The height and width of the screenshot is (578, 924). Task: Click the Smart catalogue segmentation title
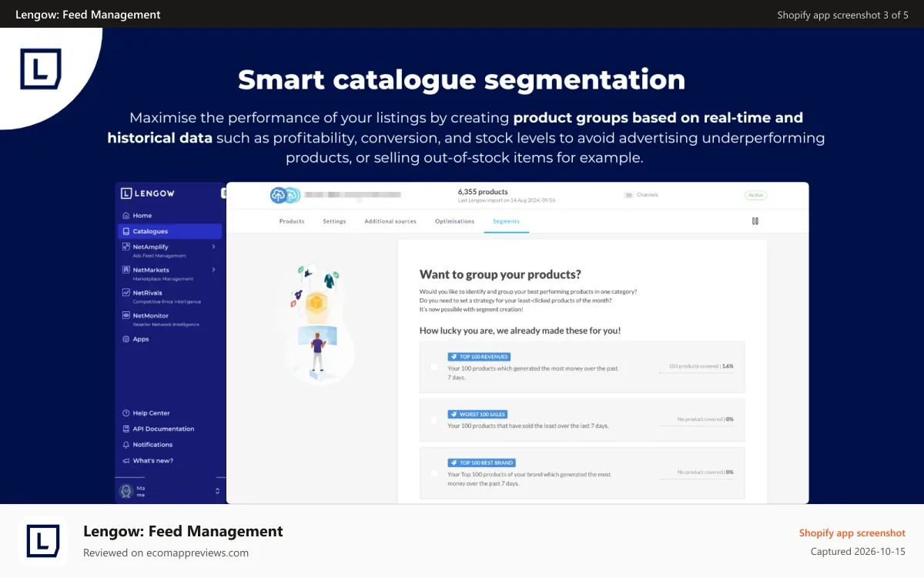462,80
